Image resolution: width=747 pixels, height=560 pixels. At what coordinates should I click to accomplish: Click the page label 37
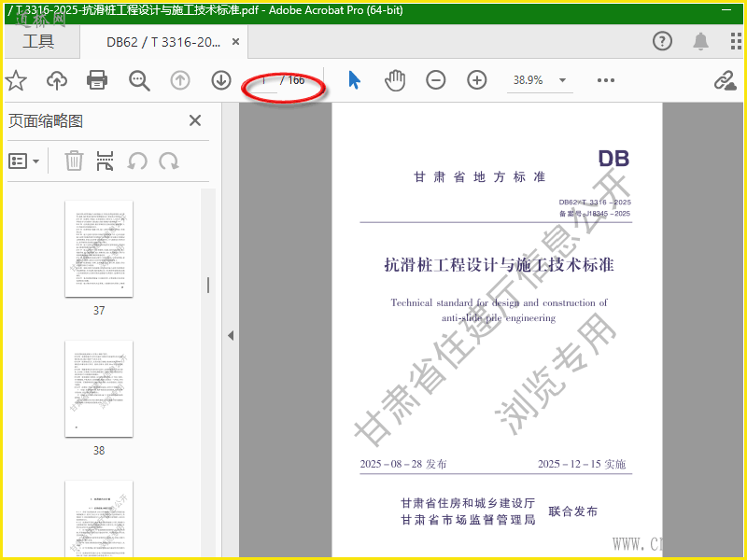[x=99, y=311]
